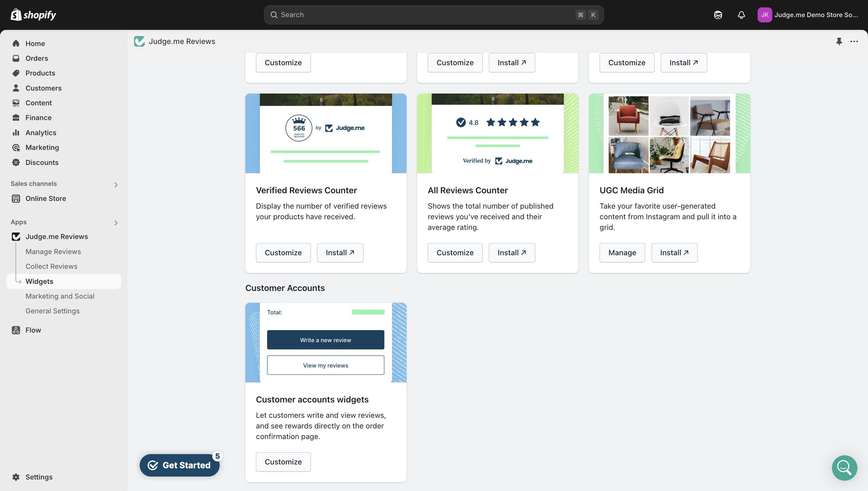Open the green search help bubble
The width and height of the screenshot is (868, 491).
[844, 468]
